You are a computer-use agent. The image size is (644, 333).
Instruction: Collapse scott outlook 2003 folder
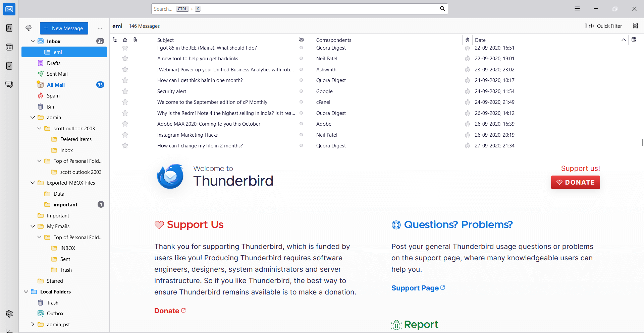[39, 128]
